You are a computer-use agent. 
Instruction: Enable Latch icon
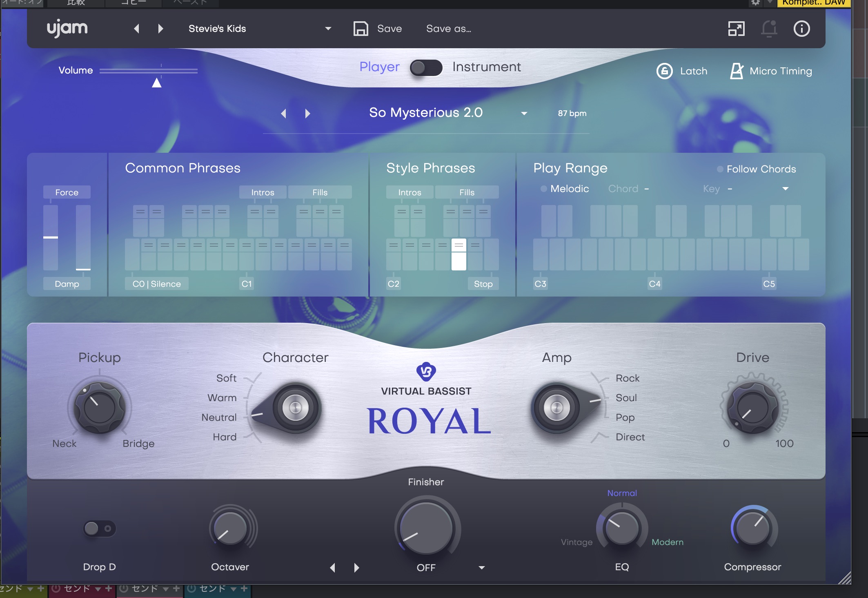click(x=664, y=71)
